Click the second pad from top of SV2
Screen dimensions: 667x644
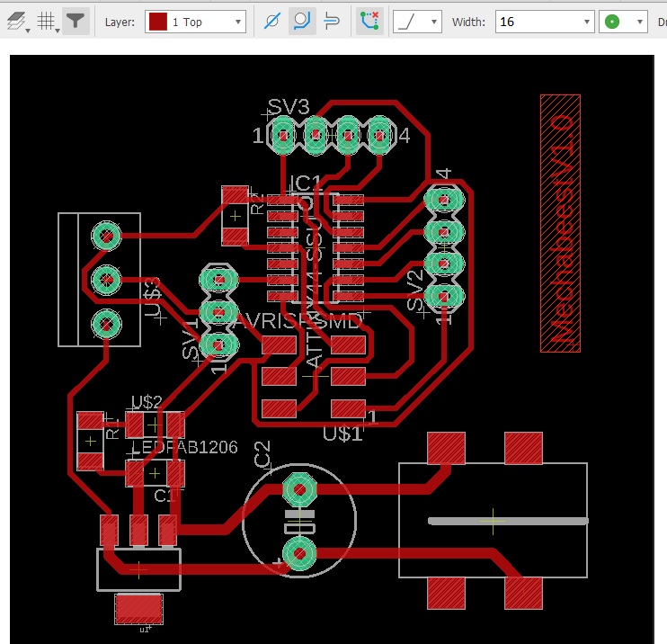[x=444, y=232]
